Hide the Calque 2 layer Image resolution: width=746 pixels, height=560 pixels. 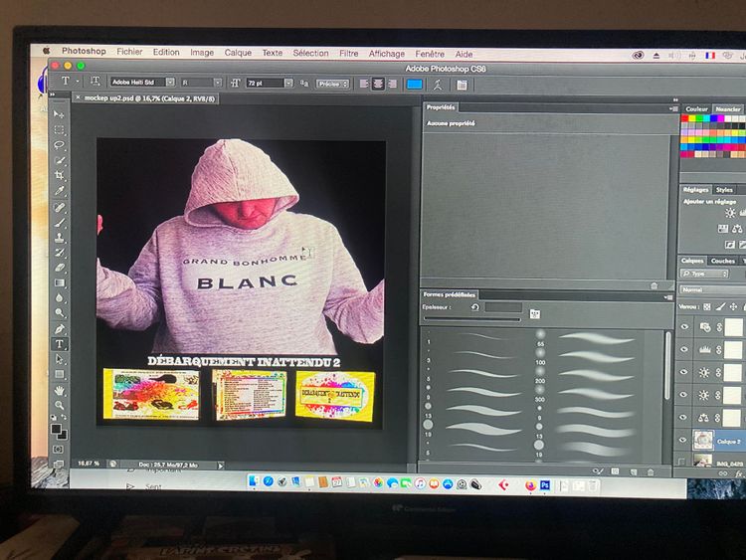(x=683, y=440)
